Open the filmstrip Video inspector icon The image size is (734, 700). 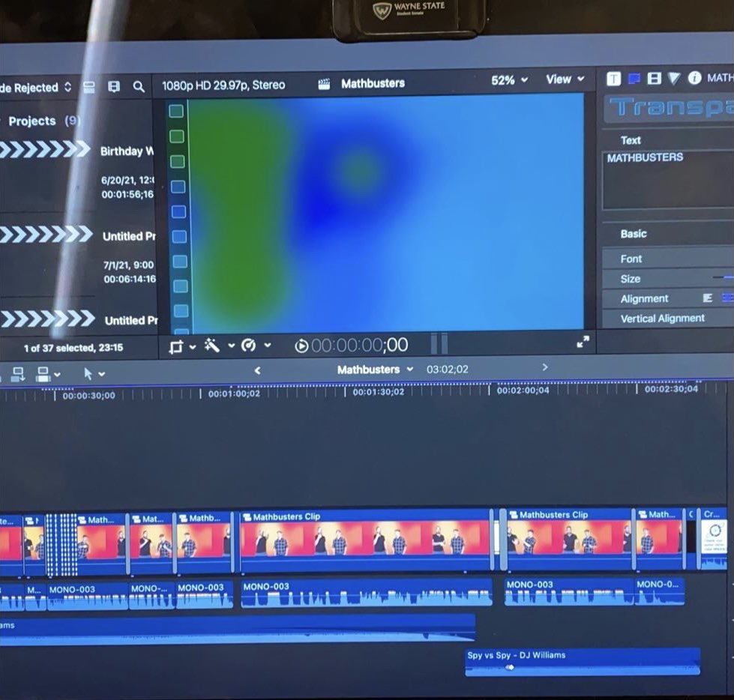click(x=654, y=79)
